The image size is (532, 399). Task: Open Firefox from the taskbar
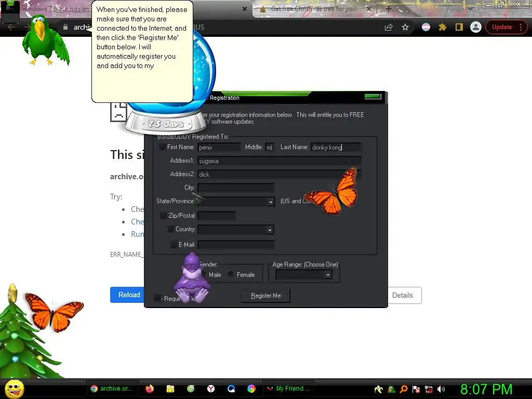pyautogui.click(x=149, y=389)
